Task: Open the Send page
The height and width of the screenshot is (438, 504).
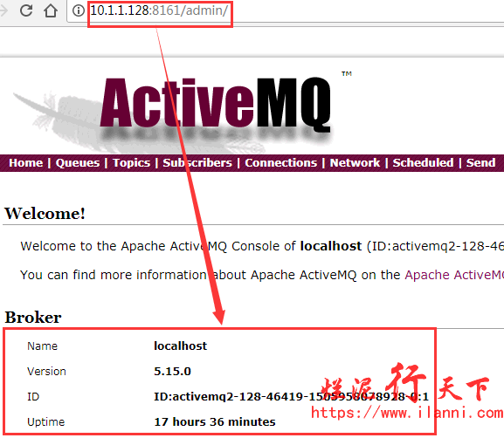Action: 481,163
